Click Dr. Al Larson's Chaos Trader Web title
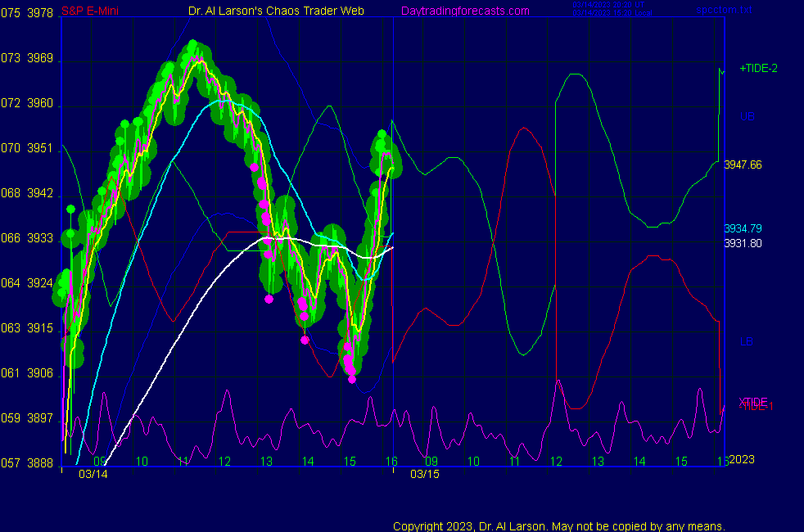Screen dimensions: 804x532 coord(276,11)
